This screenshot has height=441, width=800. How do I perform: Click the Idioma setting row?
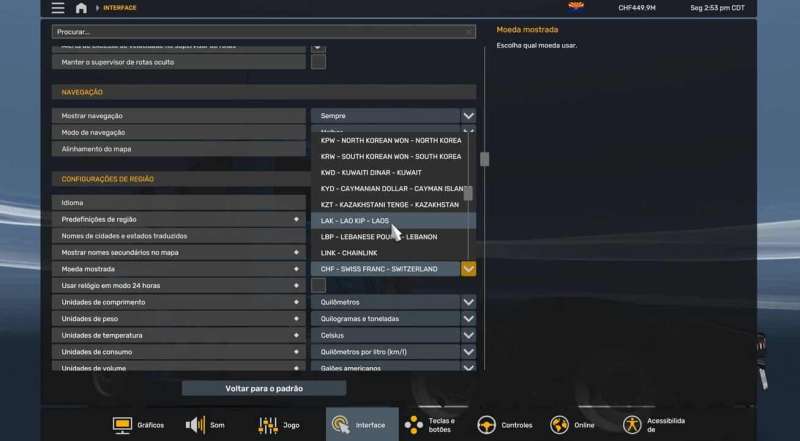179,203
